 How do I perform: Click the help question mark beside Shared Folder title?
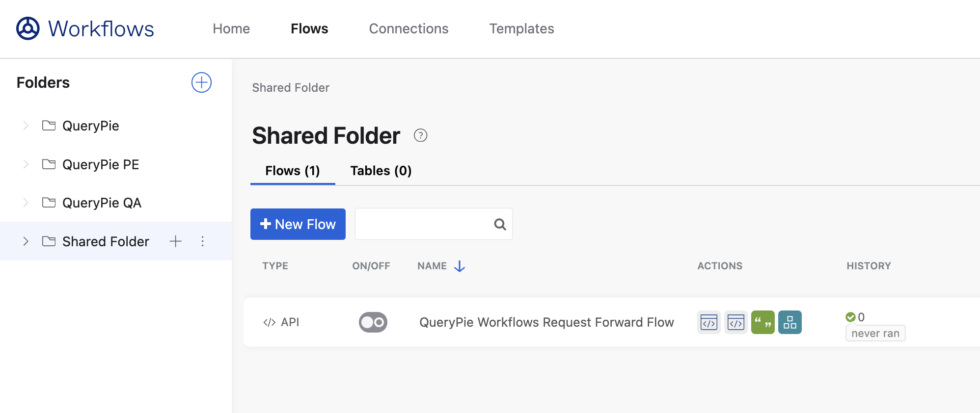click(x=420, y=135)
